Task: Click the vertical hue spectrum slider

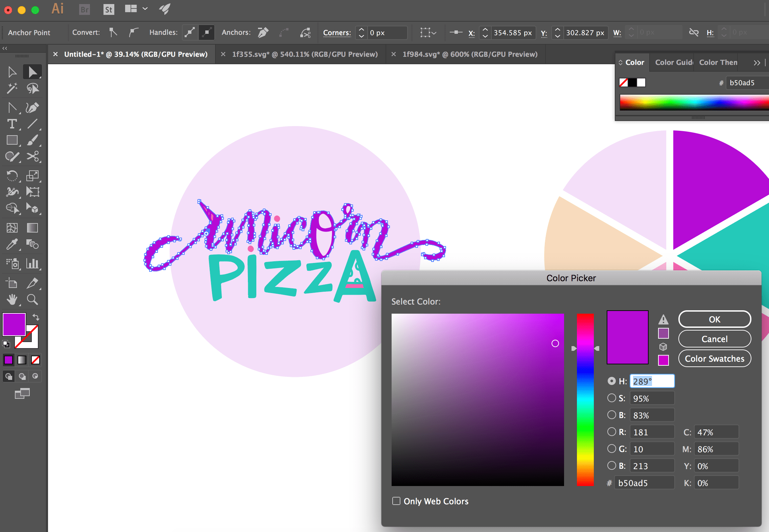Action: click(x=585, y=400)
